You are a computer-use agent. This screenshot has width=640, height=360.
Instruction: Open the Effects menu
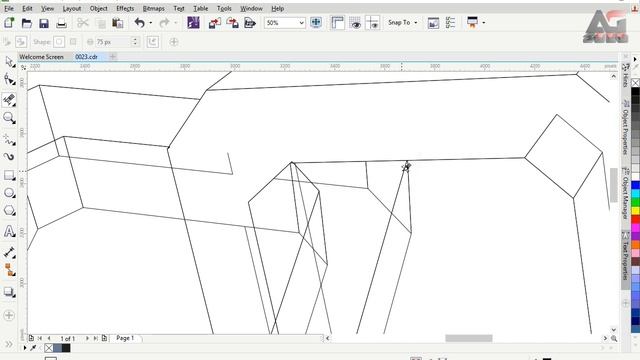point(125,8)
